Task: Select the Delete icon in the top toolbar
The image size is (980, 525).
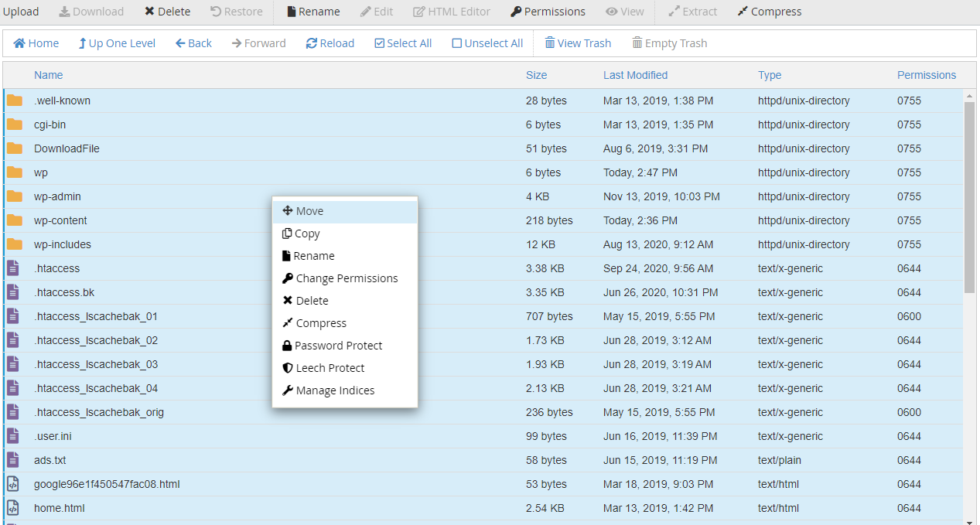Action: [x=167, y=11]
